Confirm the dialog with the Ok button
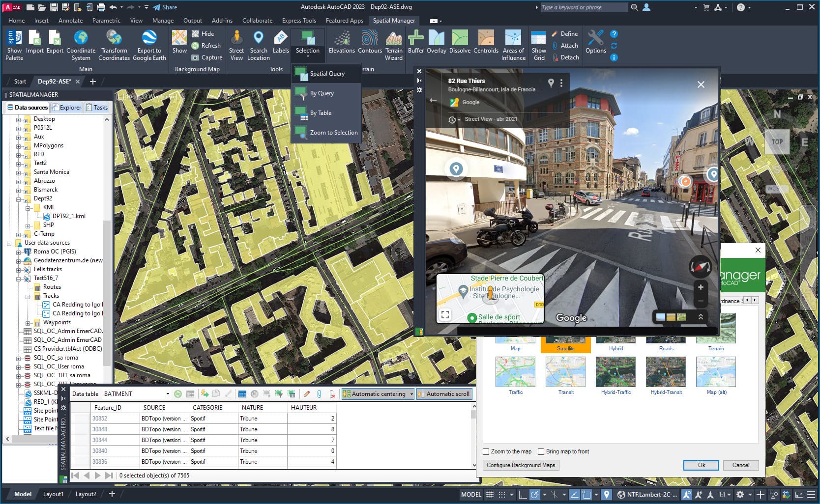 (701, 465)
